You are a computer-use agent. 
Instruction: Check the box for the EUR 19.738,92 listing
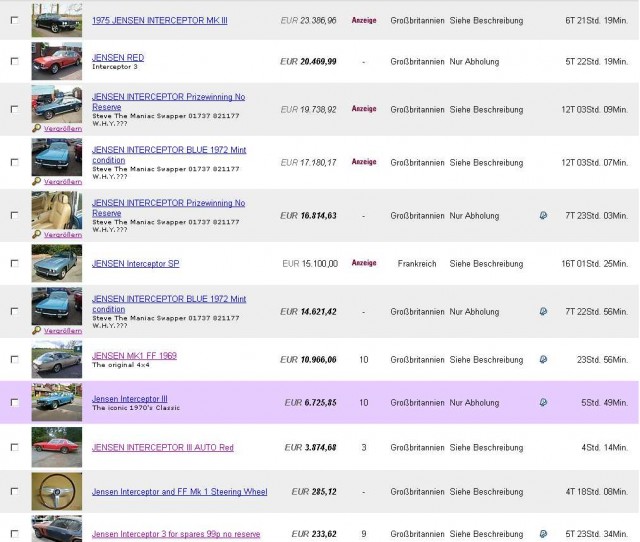click(x=15, y=109)
